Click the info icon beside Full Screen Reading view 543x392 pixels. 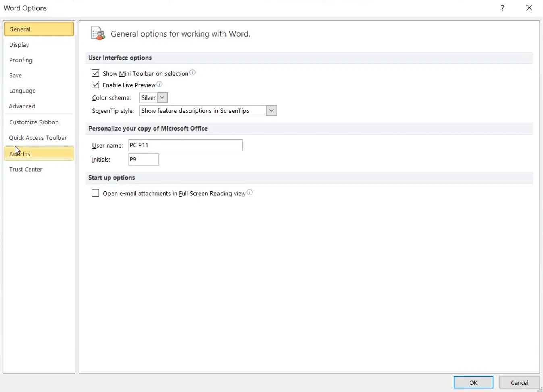(x=250, y=193)
